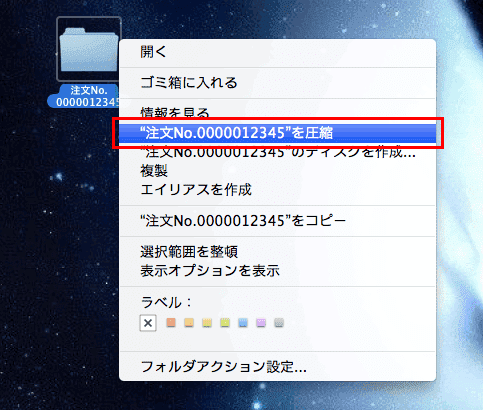Select 情報を見る in context menu
The image size is (483, 410).
[277, 113]
